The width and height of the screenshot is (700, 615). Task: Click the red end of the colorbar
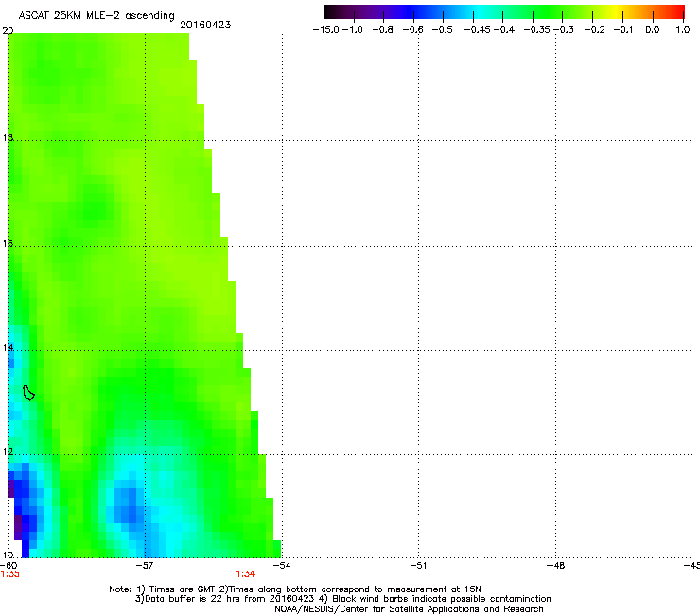coord(678,12)
